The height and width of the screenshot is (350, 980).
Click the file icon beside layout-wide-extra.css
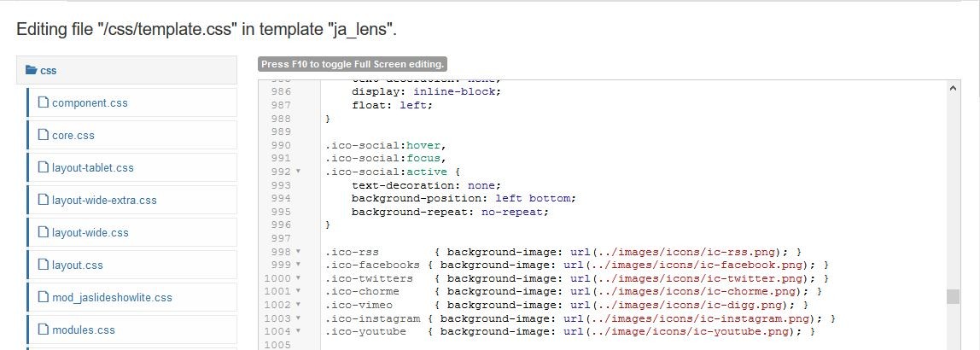(x=44, y=201)
